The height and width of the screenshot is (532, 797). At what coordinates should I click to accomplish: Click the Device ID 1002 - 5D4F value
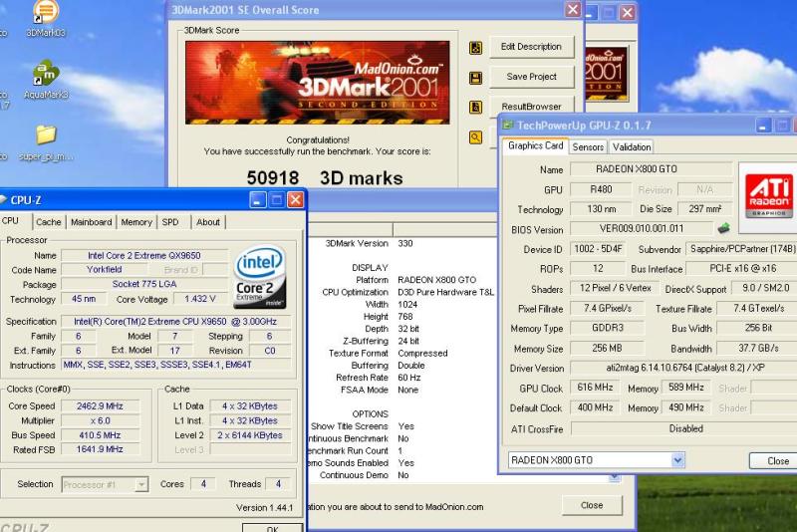click(x=598, y=249)
